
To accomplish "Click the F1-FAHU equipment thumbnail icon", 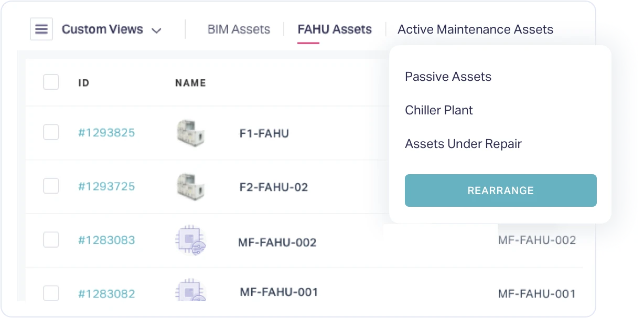I will click(190, 132).
